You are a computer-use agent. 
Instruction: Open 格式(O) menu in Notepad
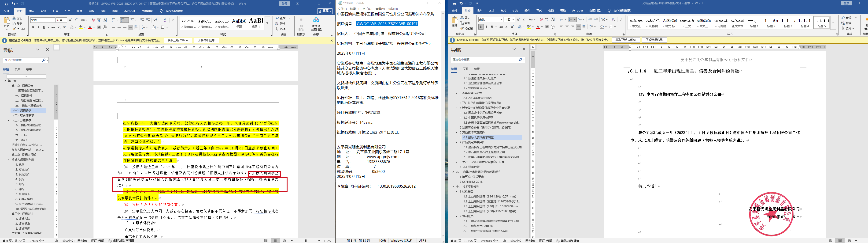(367, 9)
